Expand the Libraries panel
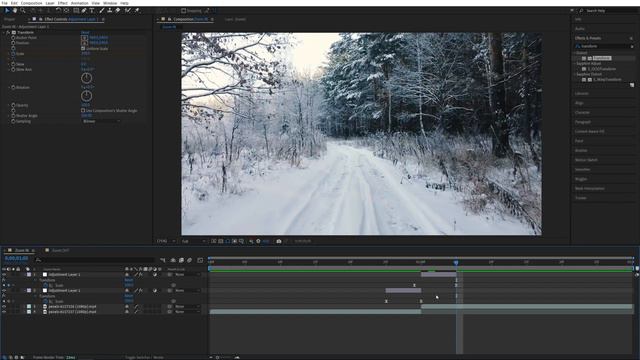 click(582, 93)
